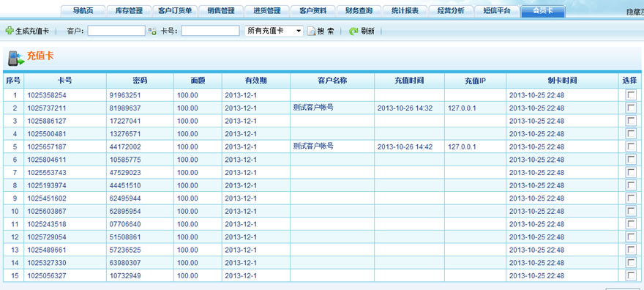Go to the 销售管理 tab
644x290 pixels.
(221, 12)
